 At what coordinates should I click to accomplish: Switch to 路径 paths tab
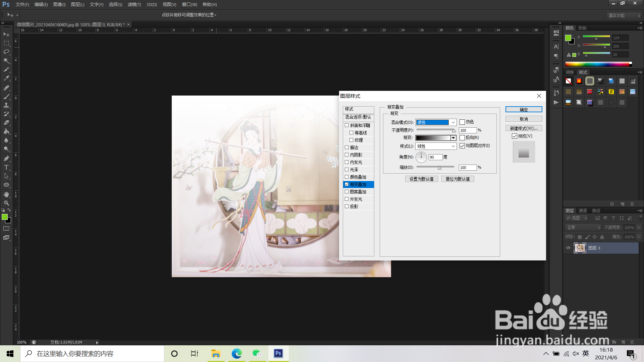point(596,211)
